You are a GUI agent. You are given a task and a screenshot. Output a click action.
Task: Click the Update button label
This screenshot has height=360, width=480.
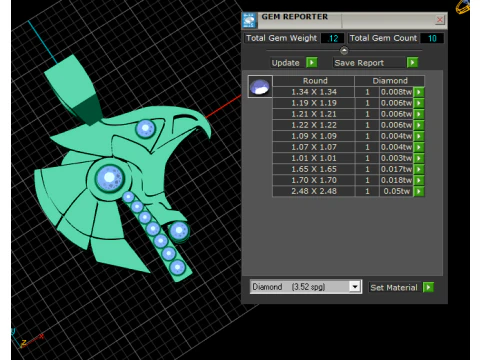coord(285,63)
